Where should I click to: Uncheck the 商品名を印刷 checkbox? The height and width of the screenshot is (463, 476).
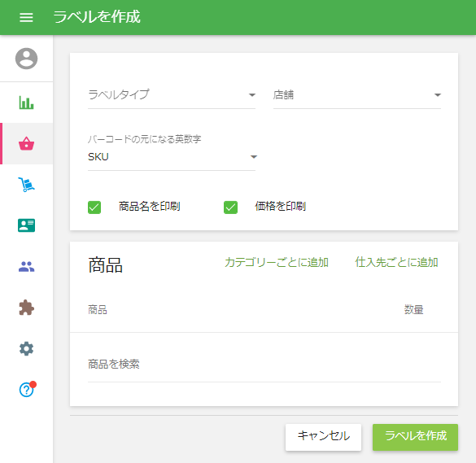tap(94, 207)
